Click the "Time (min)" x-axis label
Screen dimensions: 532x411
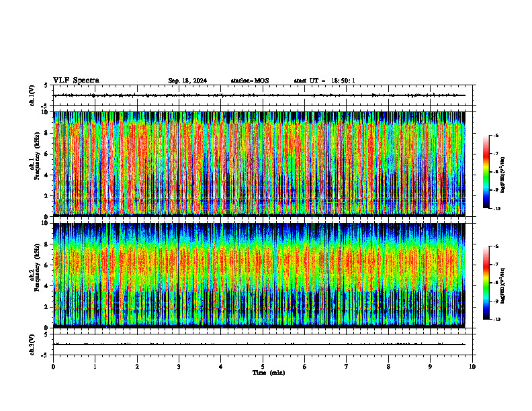[269, 373]
